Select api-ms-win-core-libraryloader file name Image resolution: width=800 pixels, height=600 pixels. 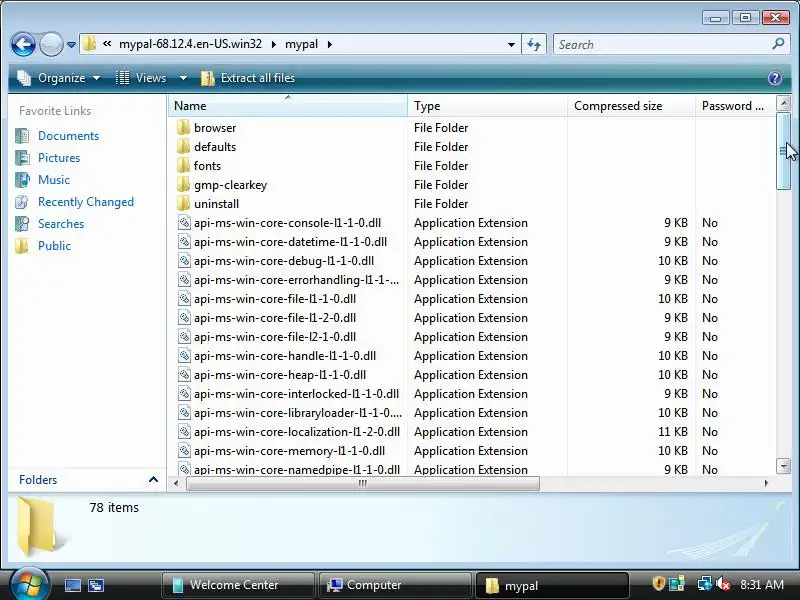(x=297, y=413)
